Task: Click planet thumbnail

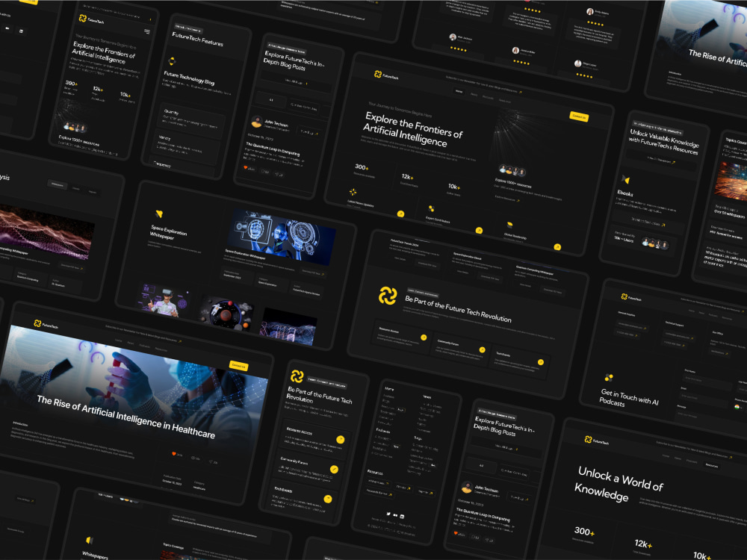Action: (x=226, y=314)
